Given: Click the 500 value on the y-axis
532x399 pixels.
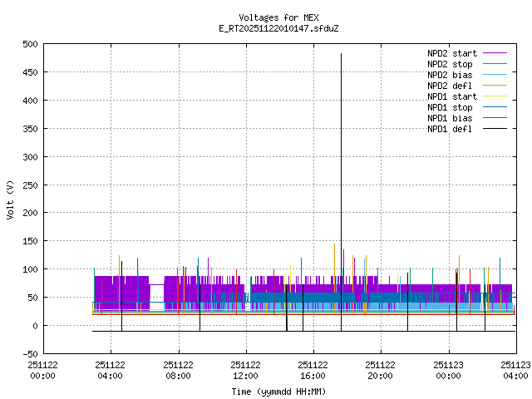Looking at the screenshot, I should (x=29, y=44).
